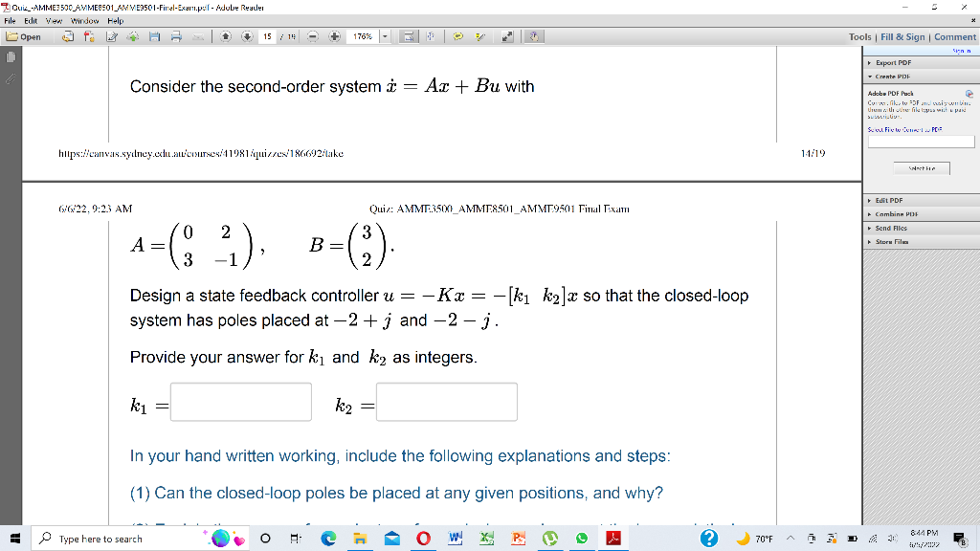The height and width of the screenshot is (551, 980).
Task: Go to previous page arrow icon
Action: pyautogui.click(x=226, y=37)
